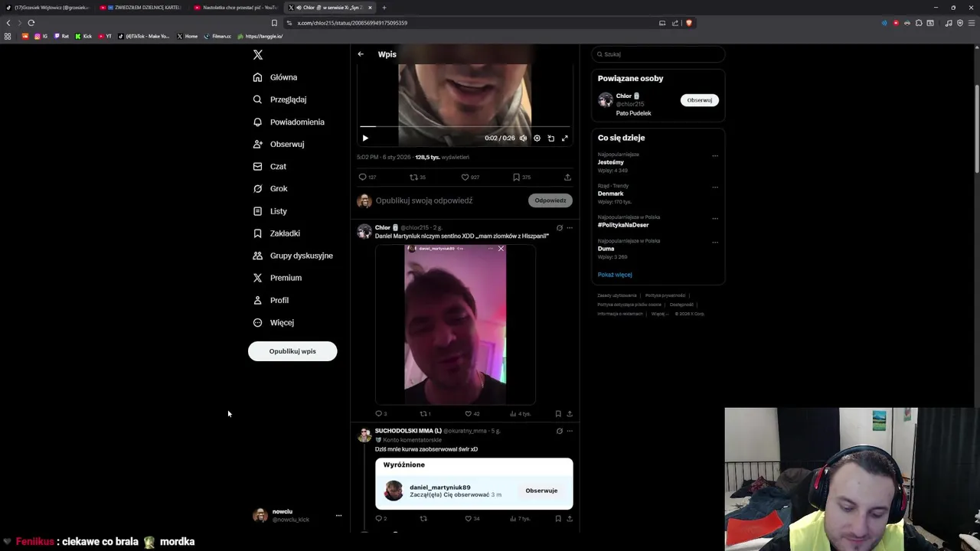This screenshot has width=980, height=551.
Task: Follow Chlor via the Obserwuj button
Action: (699, 100)
